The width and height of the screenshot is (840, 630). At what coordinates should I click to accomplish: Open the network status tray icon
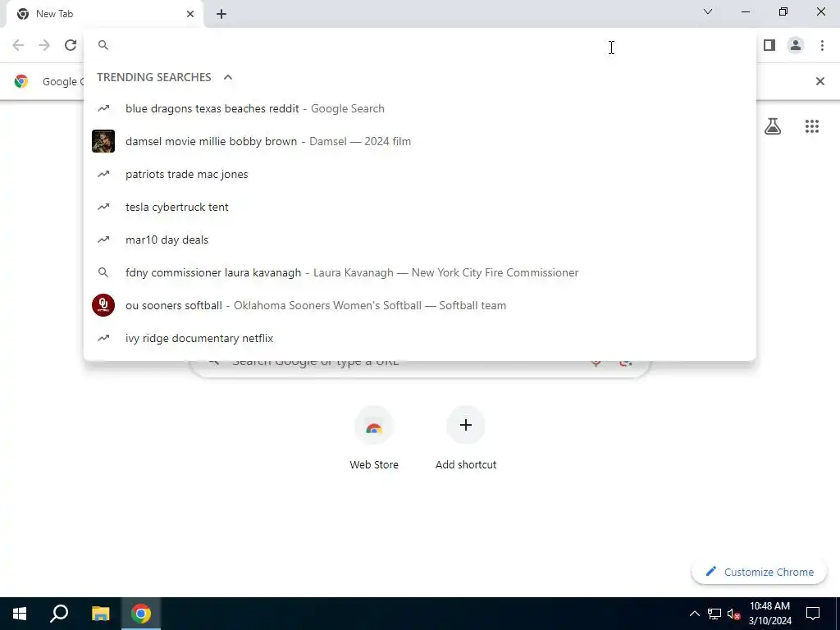(x=714, y=614)
